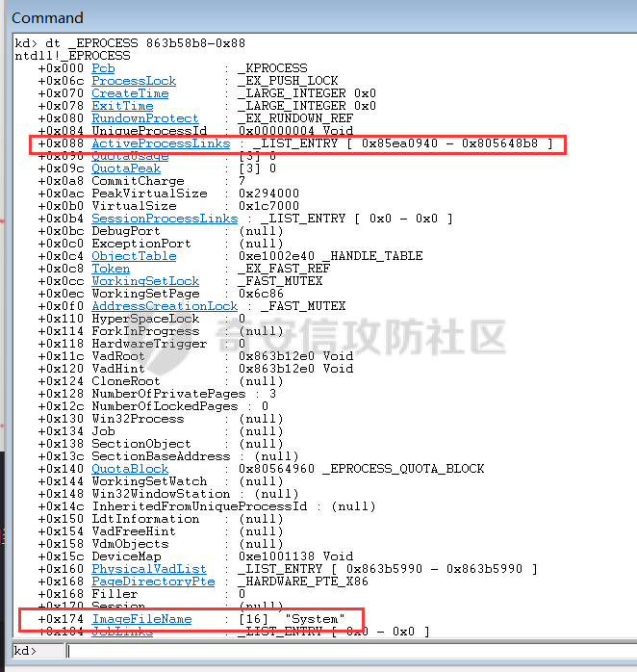Open the Pcb field link

tap(103, 68)
